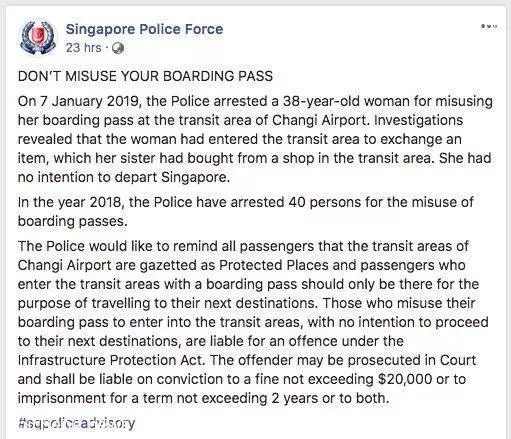Click the DON'T MISUSE YOUR BOARDING PASS heading
The height and width of the screenshot is (439, 511).
145,76
